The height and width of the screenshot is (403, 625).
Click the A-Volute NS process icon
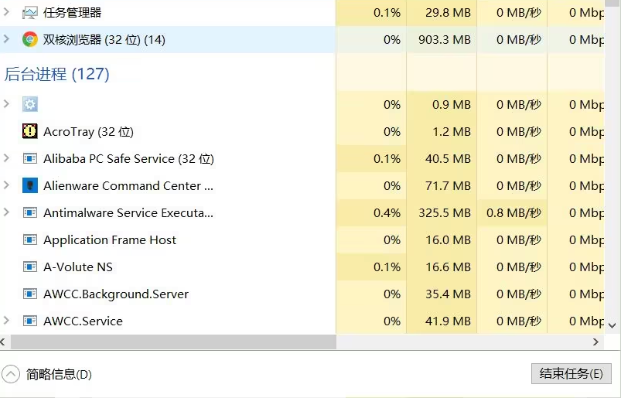30,267
